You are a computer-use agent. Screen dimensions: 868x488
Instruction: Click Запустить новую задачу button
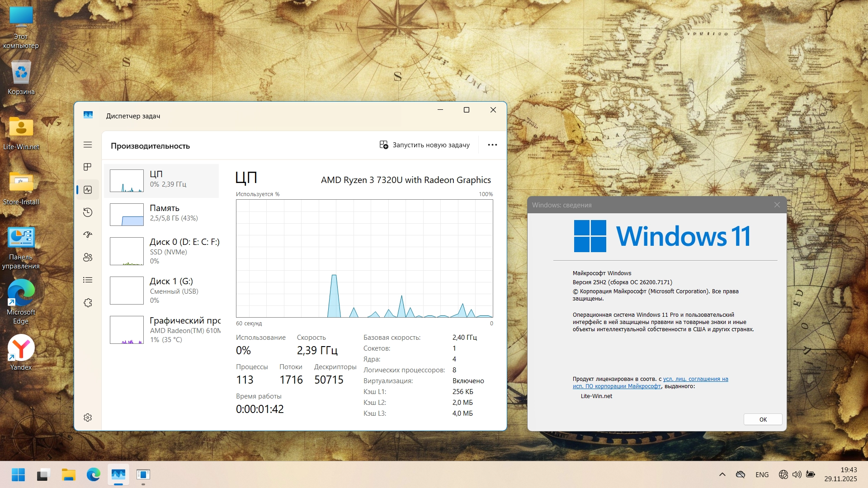pos(425,145)
